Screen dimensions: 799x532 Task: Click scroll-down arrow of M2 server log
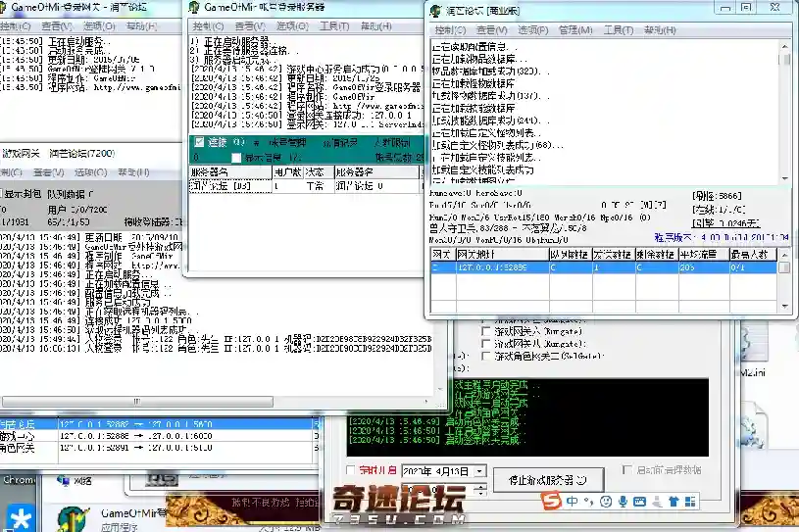pyautogui.click(x=784, y=178)
